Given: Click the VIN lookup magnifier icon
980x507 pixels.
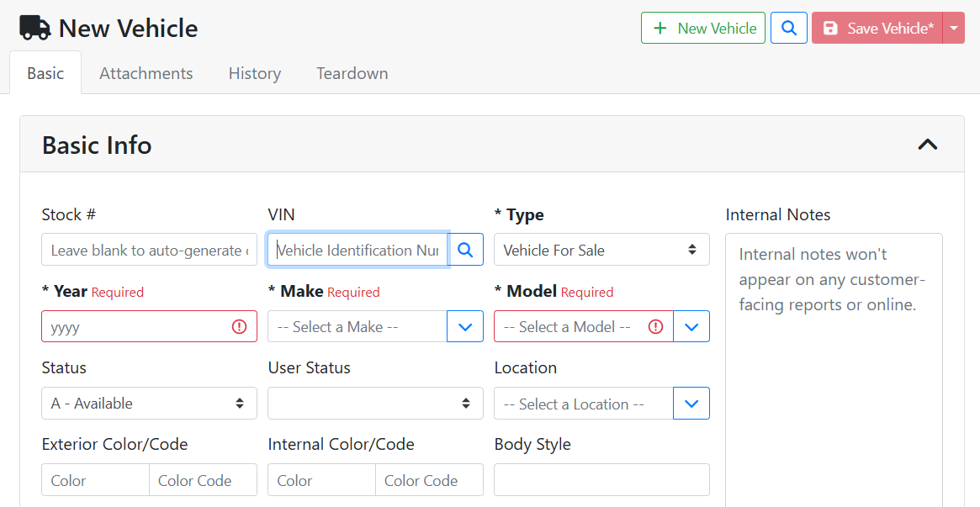Looking at the screenshot, I should tap(466, 250).
